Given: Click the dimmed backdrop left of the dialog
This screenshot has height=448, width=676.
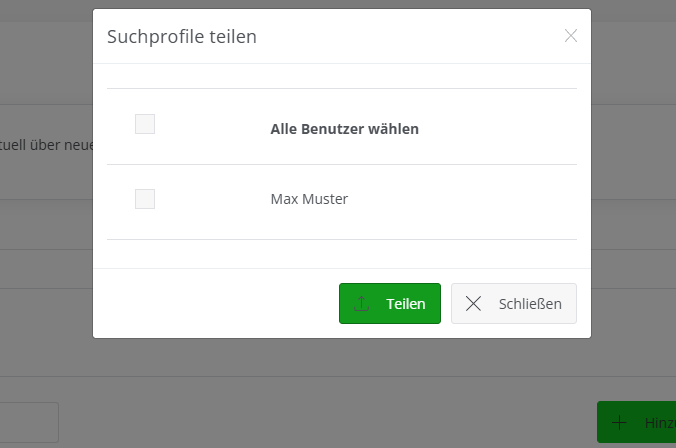Looking at the screenshot, I should coord(45,300).
